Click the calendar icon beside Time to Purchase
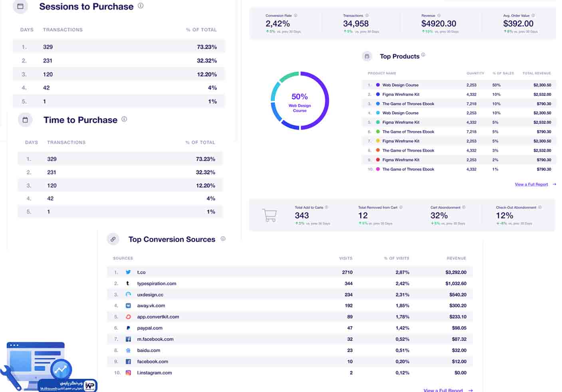This screenshot has height=392, width=562. coord(25,120)
